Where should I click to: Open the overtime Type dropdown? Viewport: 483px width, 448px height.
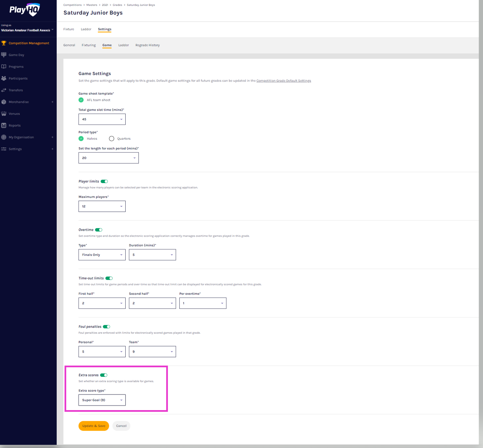[102, 255]
